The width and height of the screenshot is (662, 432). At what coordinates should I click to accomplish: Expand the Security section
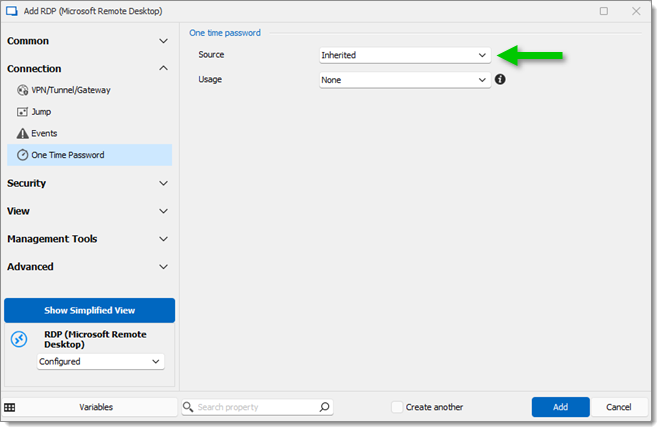pos(88,183)
